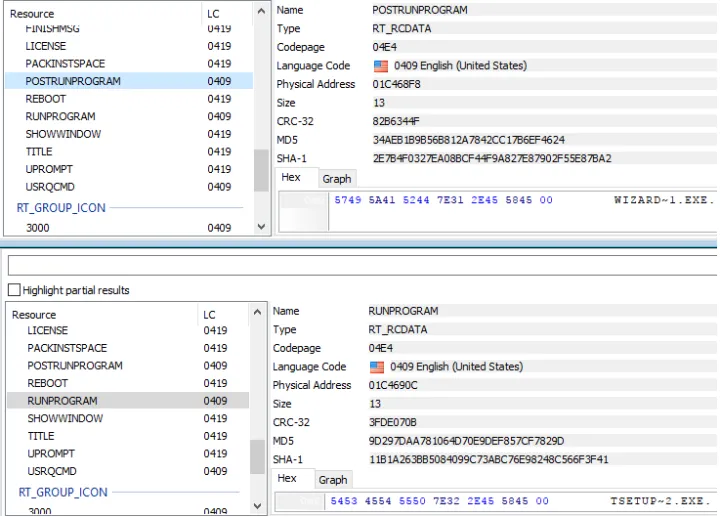Screen dimensions: 720x517
Task: Click Name value POSTRUNPROGRAM in upper details
Action: click(420, 10)
